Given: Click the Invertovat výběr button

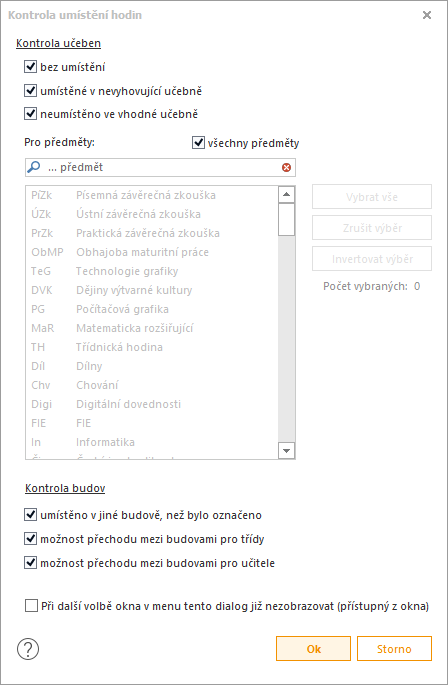Looking at the screenshot, I should tap(372, 259).
